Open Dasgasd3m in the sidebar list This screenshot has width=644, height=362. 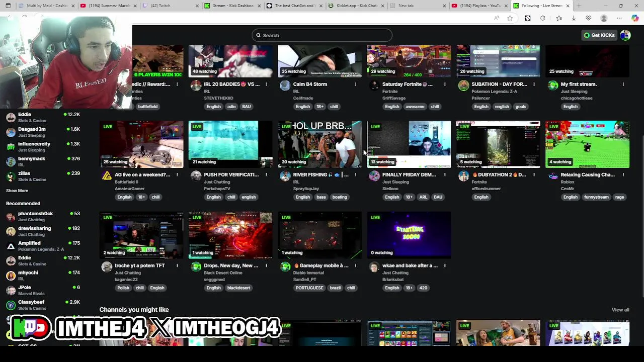(x=43, y=132)
